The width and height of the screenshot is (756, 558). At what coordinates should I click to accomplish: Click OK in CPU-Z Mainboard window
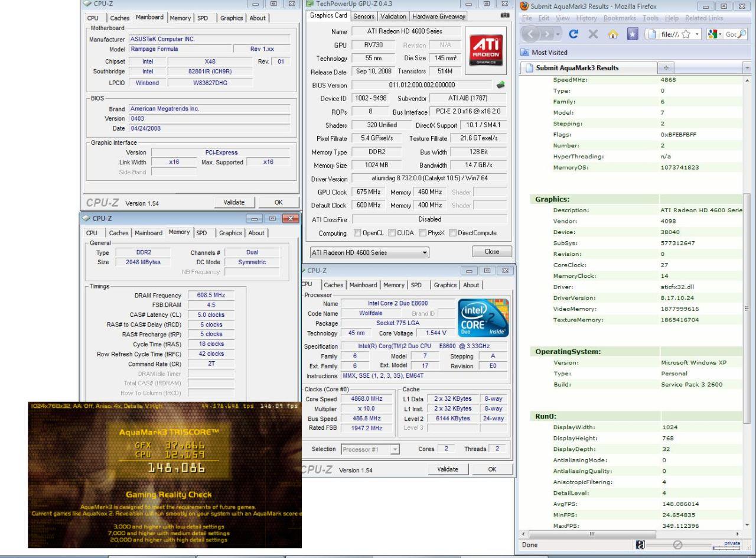tap(278, 202)
